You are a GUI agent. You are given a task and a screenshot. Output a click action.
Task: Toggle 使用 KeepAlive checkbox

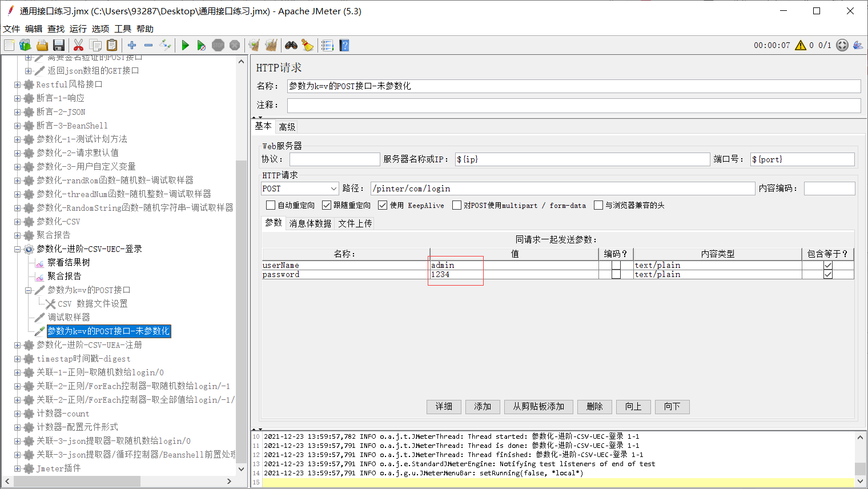tap(383, 205)
